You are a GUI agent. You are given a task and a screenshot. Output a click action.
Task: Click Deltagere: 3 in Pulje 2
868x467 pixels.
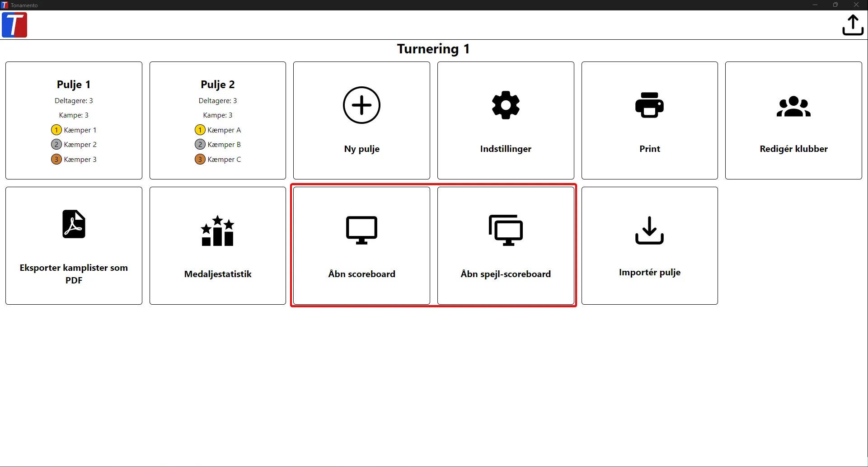point(217,101)
